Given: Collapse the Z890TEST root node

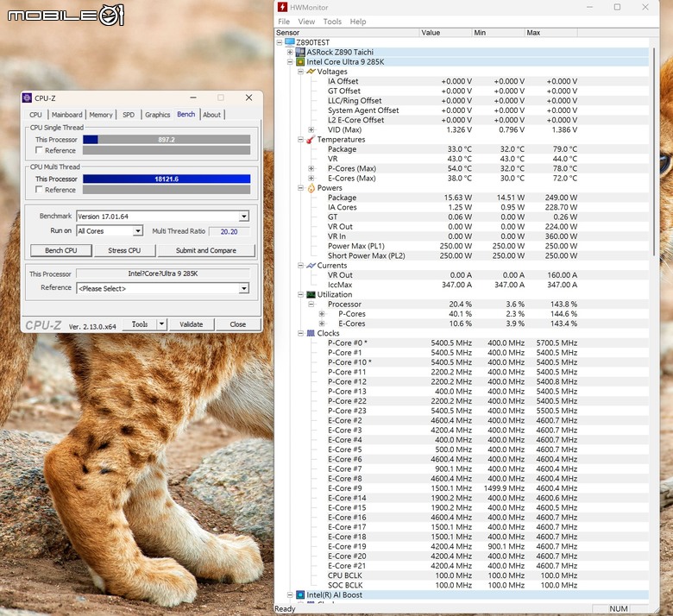Looking at the screenshot, I should pyautogui.click(x=280, y=42).
